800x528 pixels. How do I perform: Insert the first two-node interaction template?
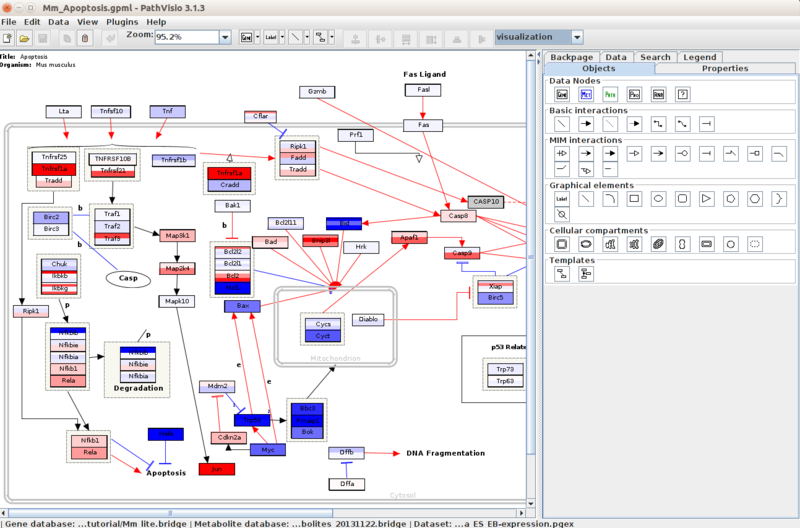(562, 274)
